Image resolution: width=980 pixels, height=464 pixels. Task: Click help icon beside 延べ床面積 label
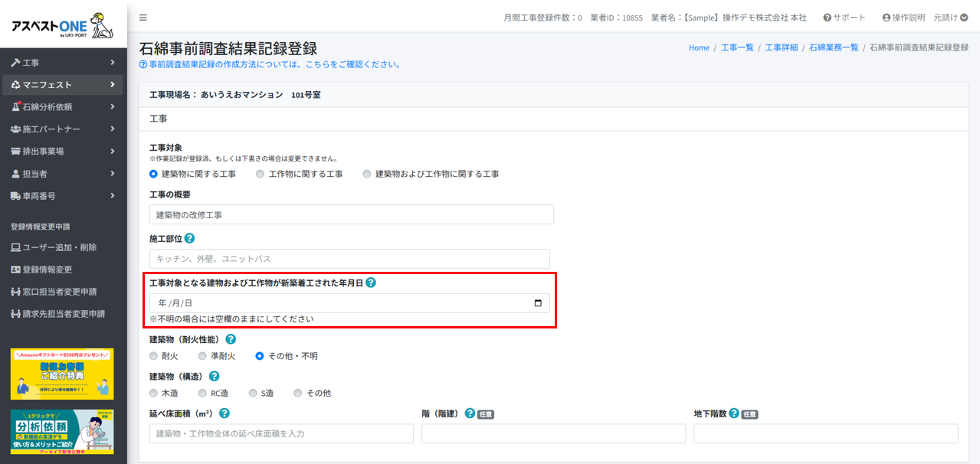pos(225,413)
